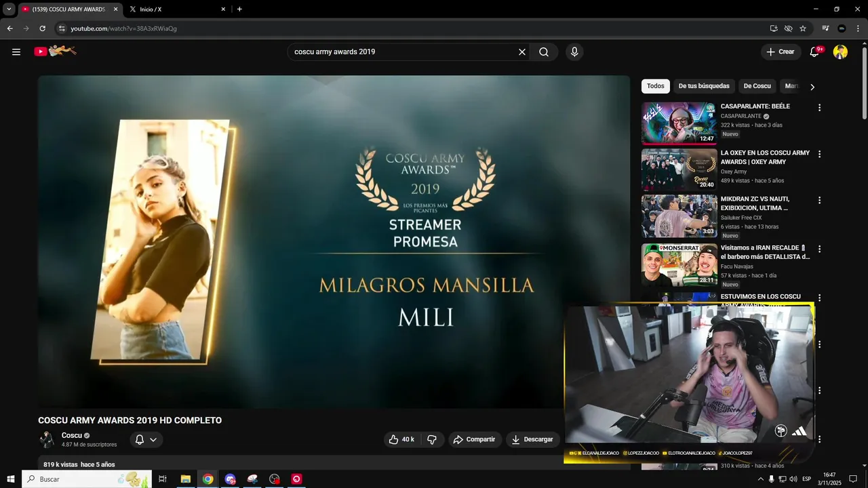
Task: View site information icon in address bar
Action: 62,28
